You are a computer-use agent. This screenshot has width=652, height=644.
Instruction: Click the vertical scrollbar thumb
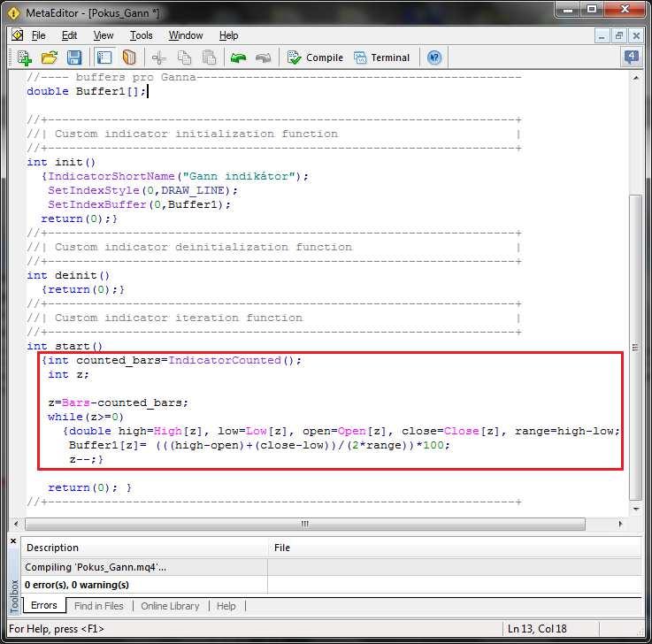click(636, 347)
